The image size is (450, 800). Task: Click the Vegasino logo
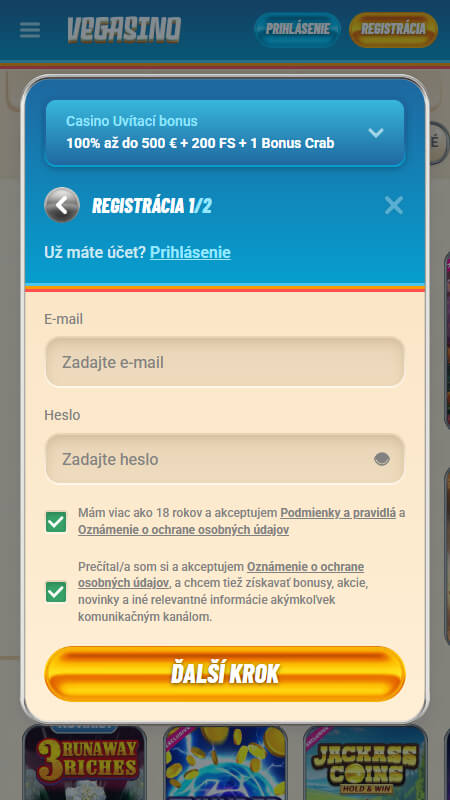tap(124, 30)
